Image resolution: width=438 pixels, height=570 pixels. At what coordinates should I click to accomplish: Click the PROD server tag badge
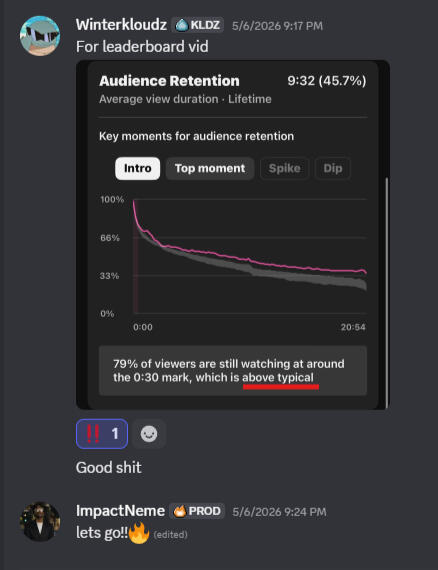(197, 511)
